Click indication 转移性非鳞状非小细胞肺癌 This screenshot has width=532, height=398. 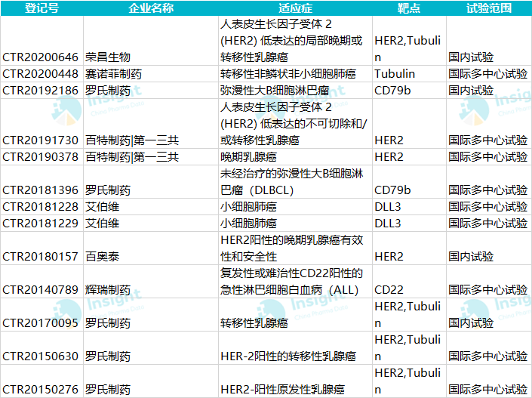click(x=288, y=74)
